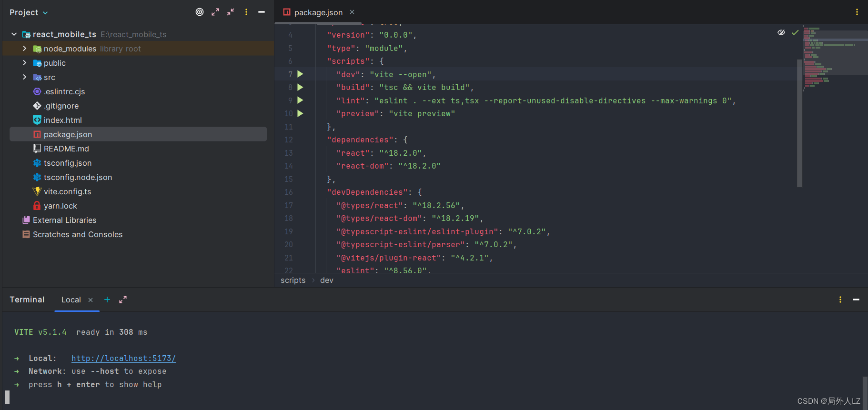This screenshot has width=868, height=410.
Task: Click "react-dom" dependency line
Action: [389, 166]
